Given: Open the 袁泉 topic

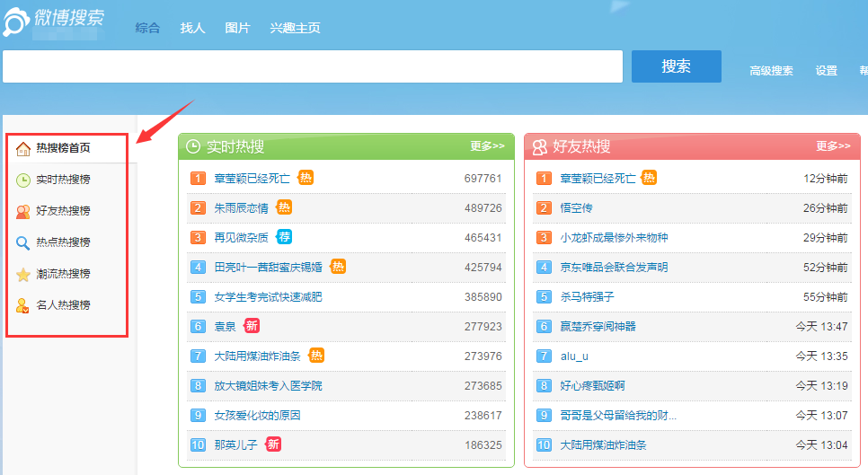Looking at the screenshot, I should tap(225, 326).
